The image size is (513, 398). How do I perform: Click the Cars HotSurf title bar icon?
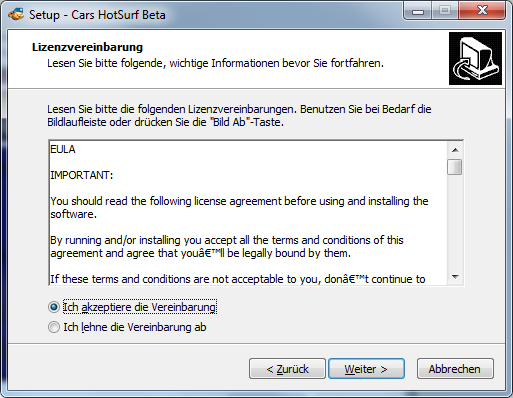click(16, 15)
